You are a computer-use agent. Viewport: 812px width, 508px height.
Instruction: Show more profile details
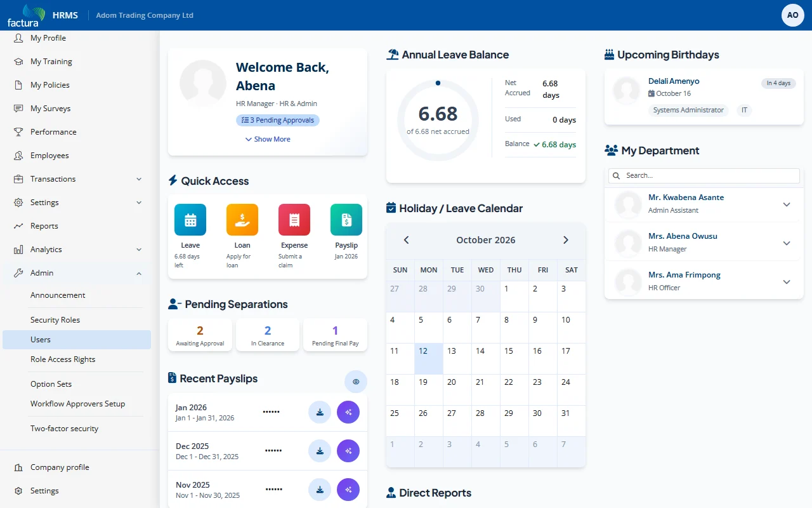click(268, 139)
